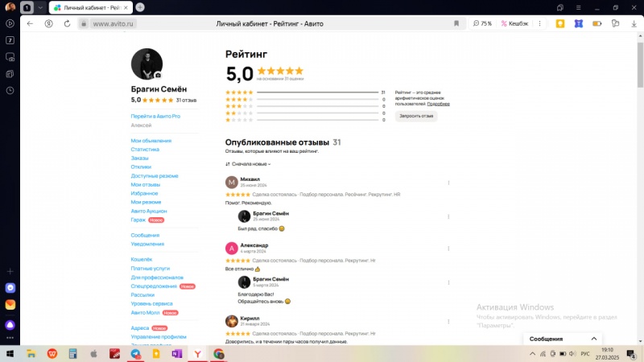644x362 pixels.
Task: Open the sidebar play icon
Action: point(10,23)
